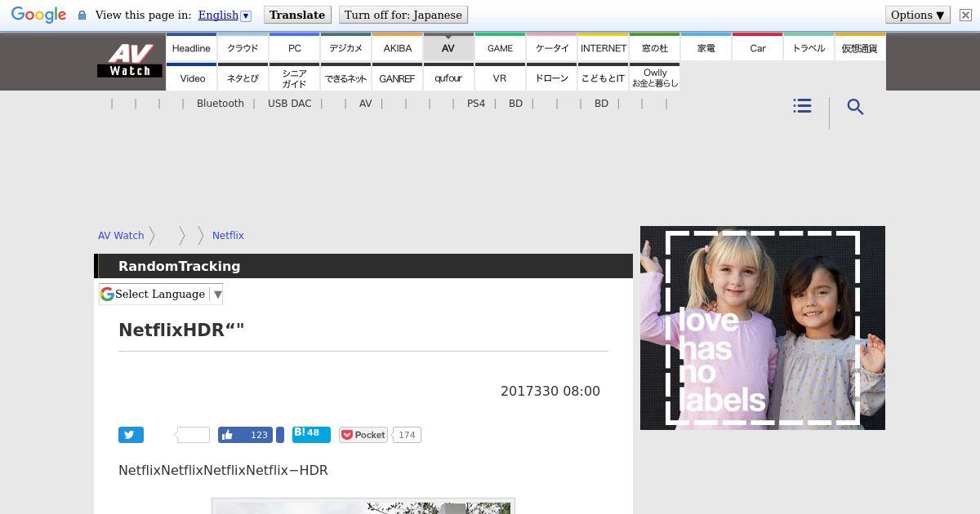Open the AKIBA tab
The height and width of the screenshot is (514, 980).
tap(397, 47)
